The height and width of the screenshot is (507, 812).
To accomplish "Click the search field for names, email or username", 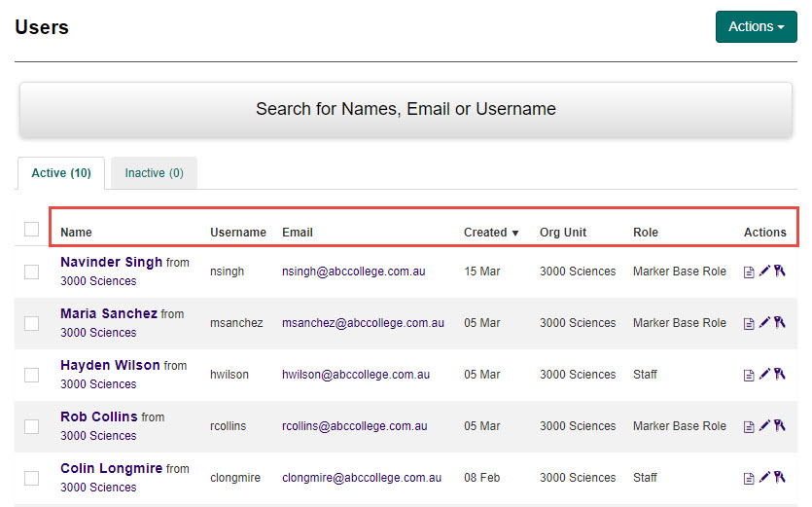I will (x=406, y=109).
